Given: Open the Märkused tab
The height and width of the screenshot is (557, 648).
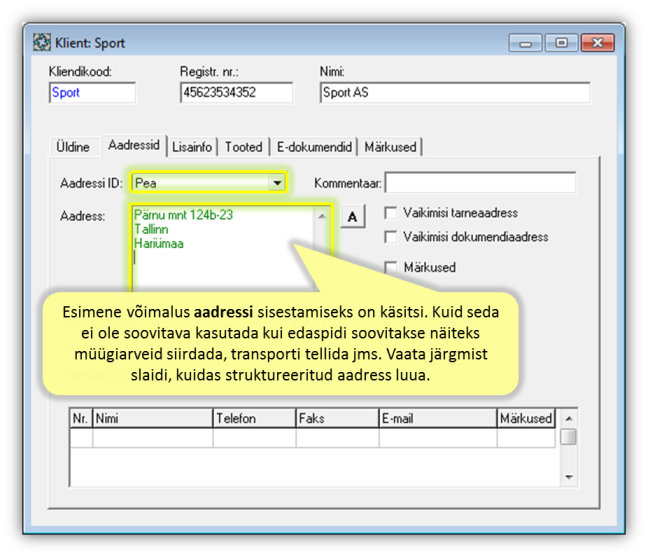Looking at the screenshot, I should [x=390, y=147].
